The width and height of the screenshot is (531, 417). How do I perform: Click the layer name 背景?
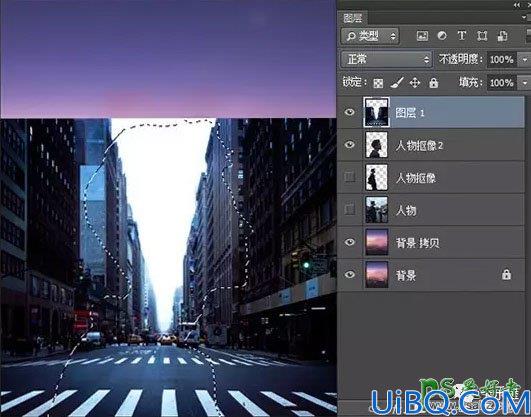coord(406,275)
